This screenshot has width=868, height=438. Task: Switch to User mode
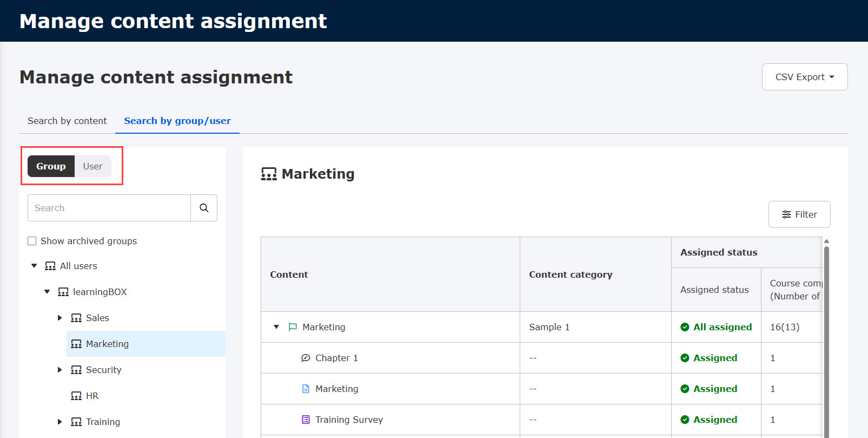pos(92,166)
